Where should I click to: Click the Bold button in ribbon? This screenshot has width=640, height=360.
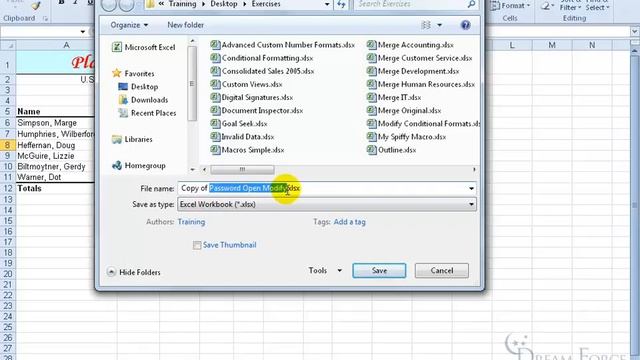61,2
